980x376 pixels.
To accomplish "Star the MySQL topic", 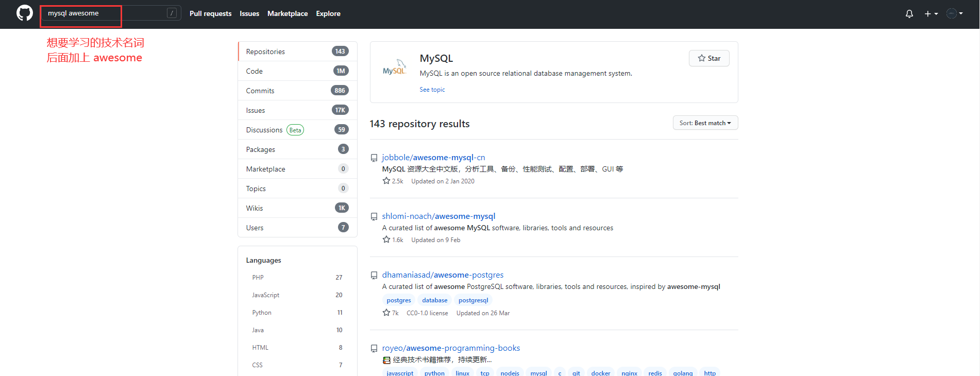I will [709, 58].
